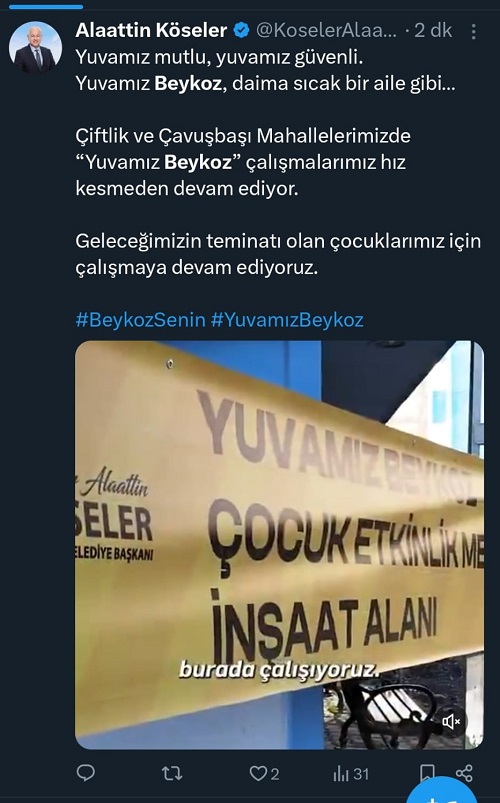Tap the like count number 2
Viewport: 500px width, 803px height.
coord(275,774)
